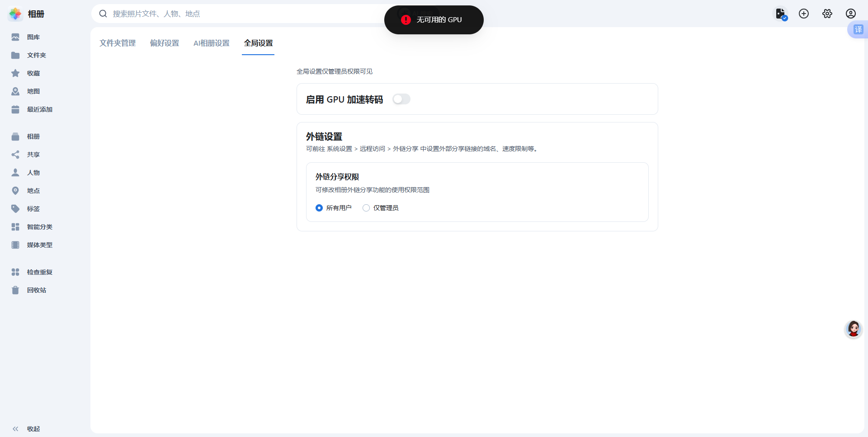Click the 相册 app title text
The height and width of the screenshot is (437, 868).
[36, 14]
